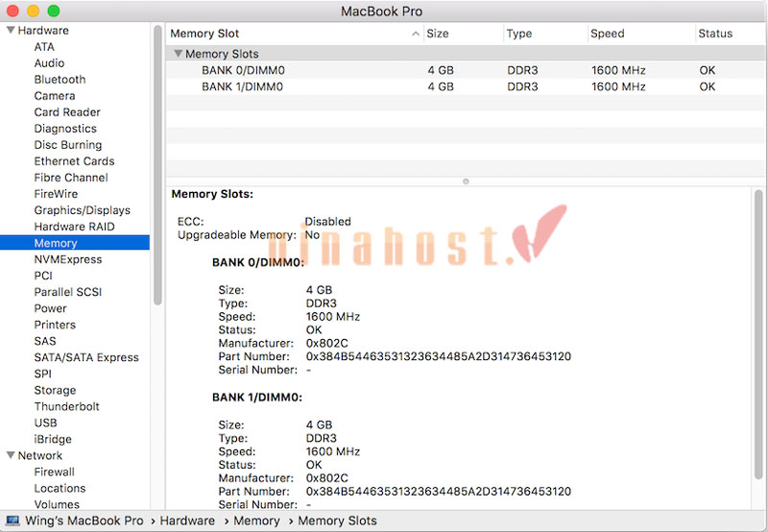Click the ECC Disabled value
Screen dimensions: 768x532
(327, 222)
